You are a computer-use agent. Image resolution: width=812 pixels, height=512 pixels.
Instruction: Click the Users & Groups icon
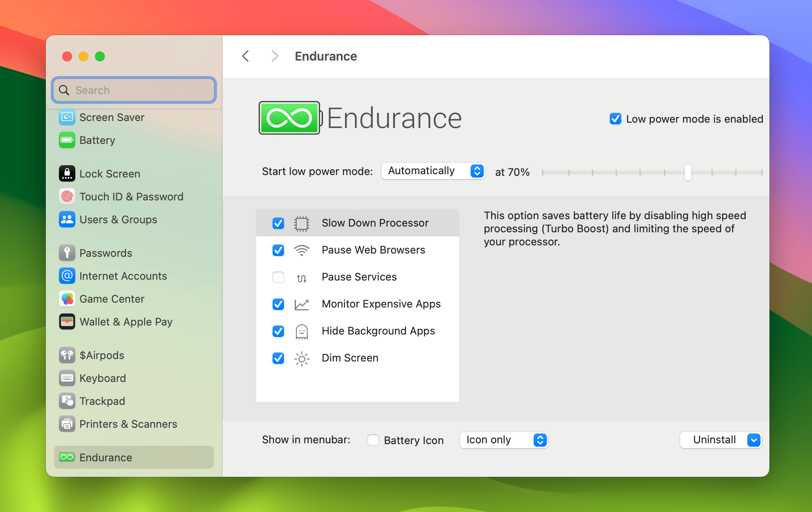67,220
